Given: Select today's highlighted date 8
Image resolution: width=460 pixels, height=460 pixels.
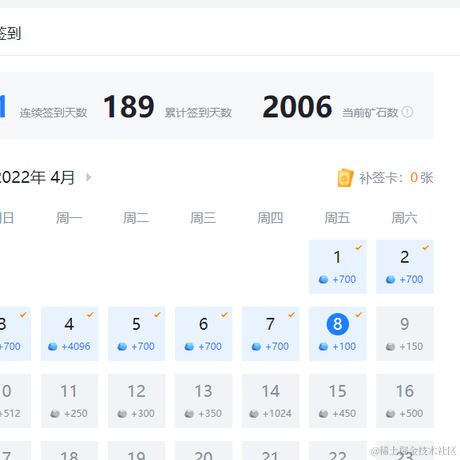Looking at the screenshot, I should (x=338, y=324).
